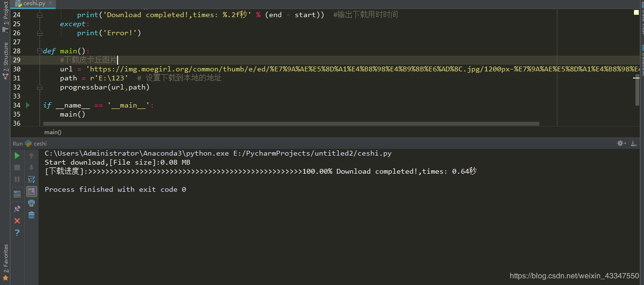Image resolution: width=644 pixels, height=285 pixels.
Task: Click the url line with img.moegirl.org
Action: click(350, 69)
